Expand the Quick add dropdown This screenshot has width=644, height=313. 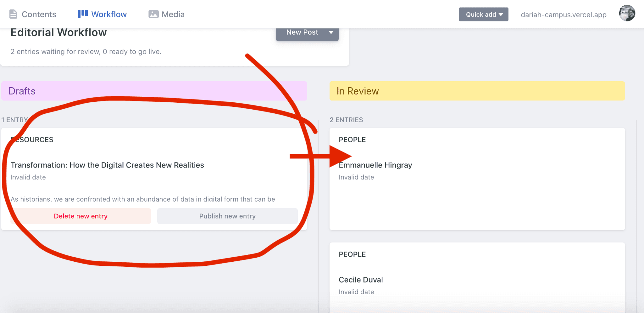pyautogui.click(x=483, y=14)
